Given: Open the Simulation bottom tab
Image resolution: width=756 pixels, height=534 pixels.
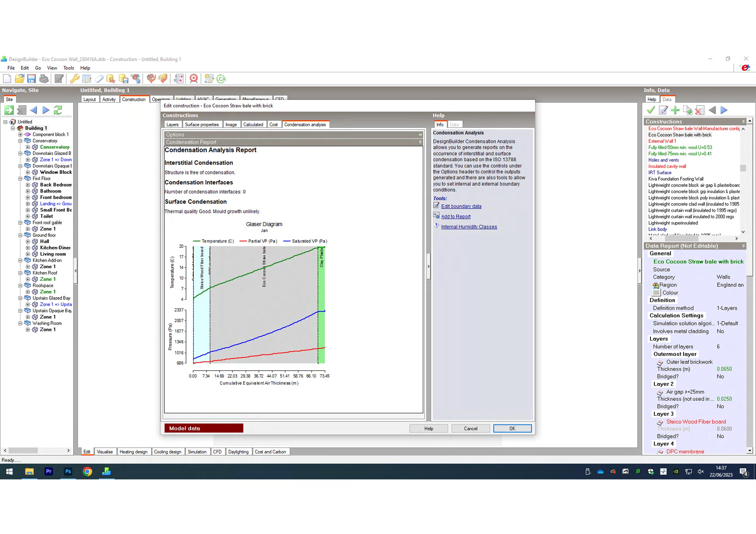Looking at the screenshot, I should tap(197, 452).
